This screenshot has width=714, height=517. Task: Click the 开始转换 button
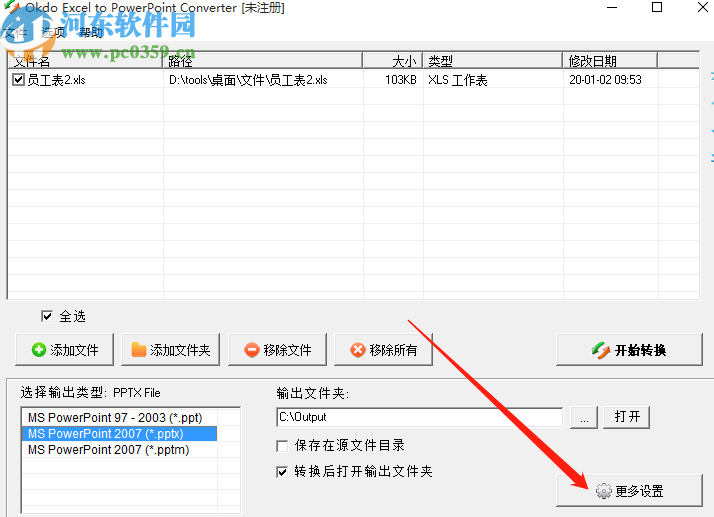tap(629, 349)
